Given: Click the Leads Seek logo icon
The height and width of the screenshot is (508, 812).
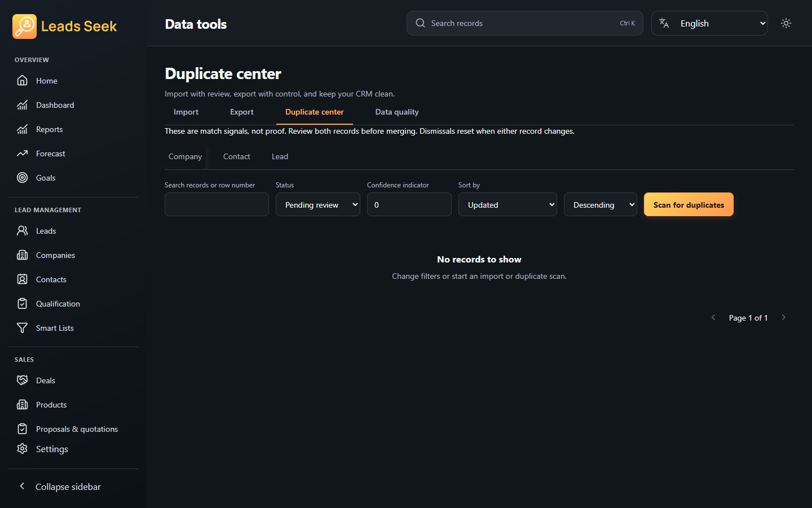Looking at the screenshot, I should click(24, 27).
